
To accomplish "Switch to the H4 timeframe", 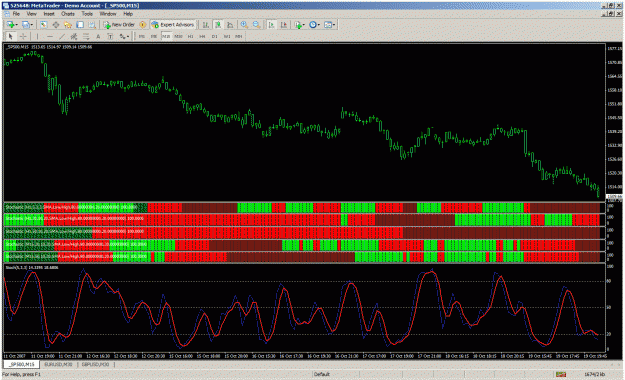I will tap(202, 37).
